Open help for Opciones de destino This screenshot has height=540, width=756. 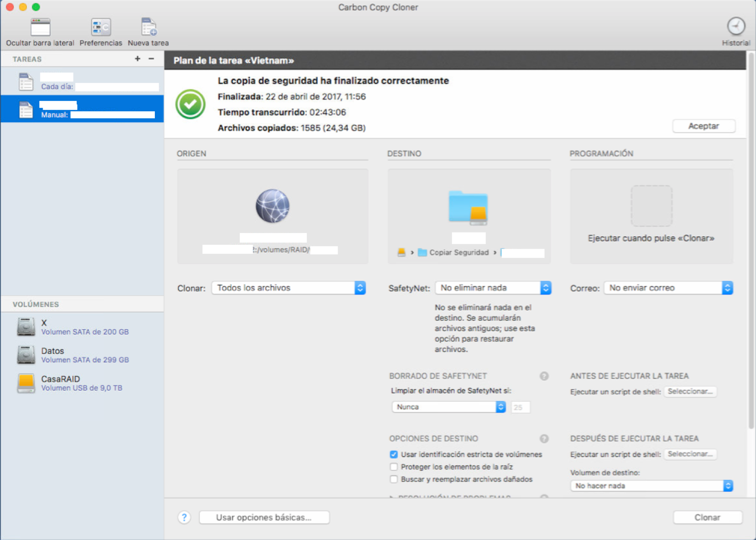point(544,439)
